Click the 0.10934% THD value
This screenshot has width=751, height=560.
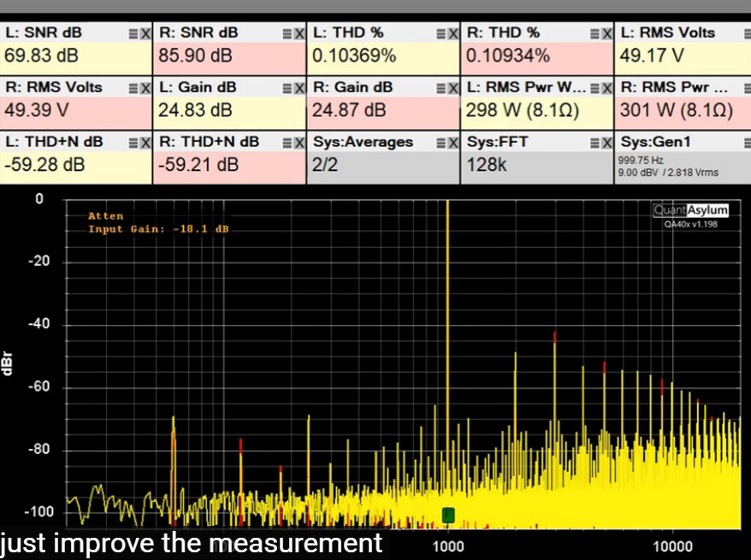(508, 56)
